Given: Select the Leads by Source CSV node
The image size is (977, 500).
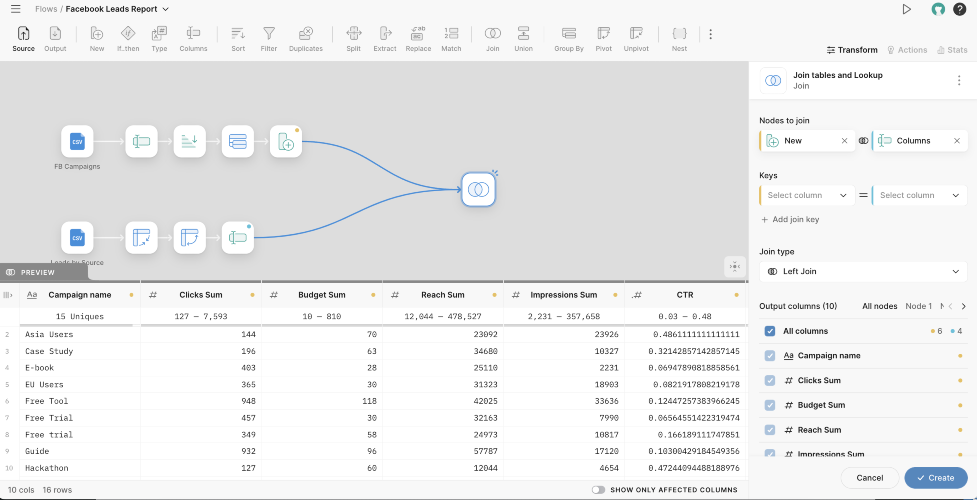Looking at the screenshot, I should (77, 238).
